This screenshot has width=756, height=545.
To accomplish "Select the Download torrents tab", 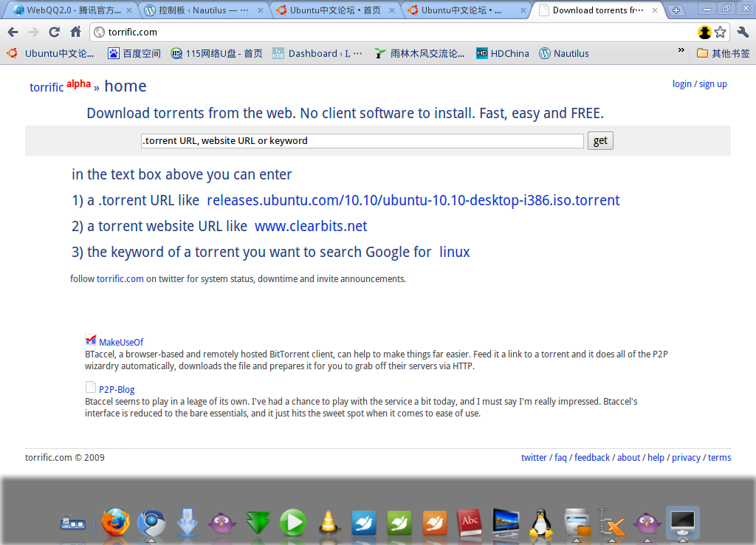I will tap(598, 10).
